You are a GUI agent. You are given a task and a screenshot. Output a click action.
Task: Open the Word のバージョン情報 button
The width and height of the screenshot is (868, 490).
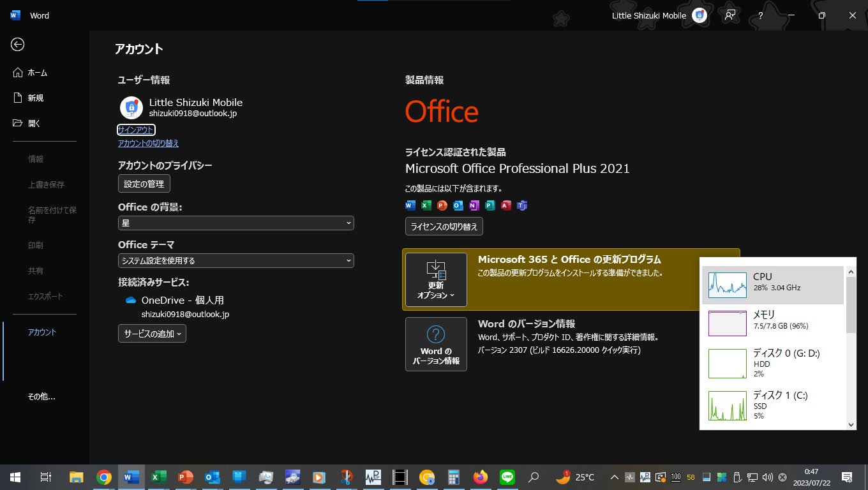[436, 344]
